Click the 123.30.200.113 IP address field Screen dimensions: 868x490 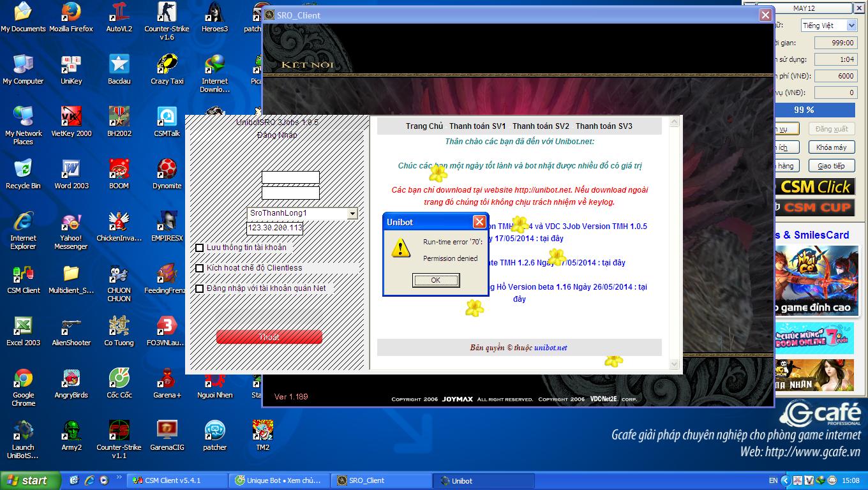pos(275,228)
